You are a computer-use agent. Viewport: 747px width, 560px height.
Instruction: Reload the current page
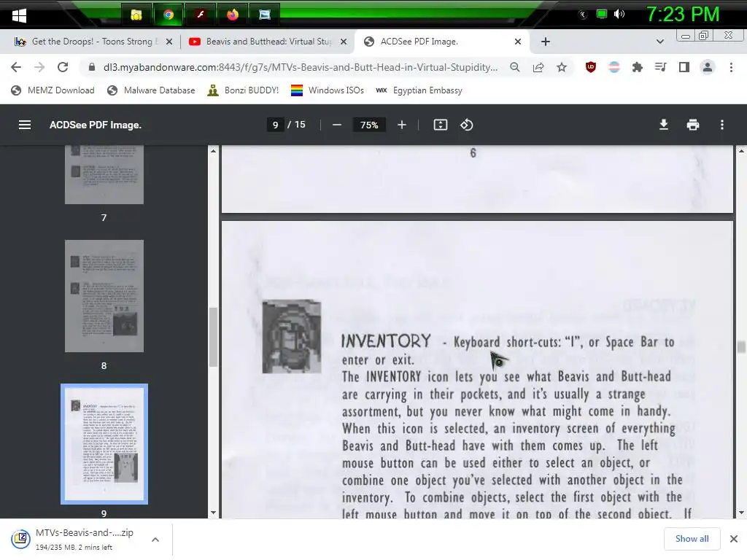click(63, 67)
